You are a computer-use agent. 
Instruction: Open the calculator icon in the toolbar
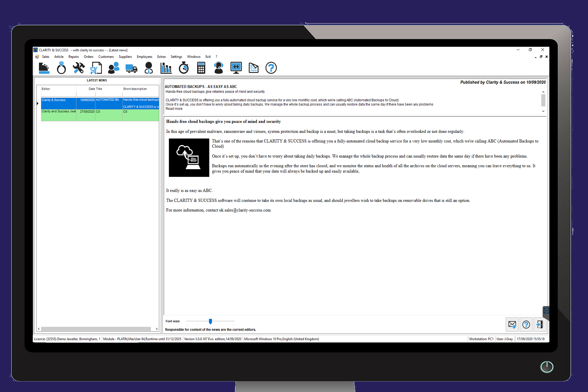pos(201,68)
